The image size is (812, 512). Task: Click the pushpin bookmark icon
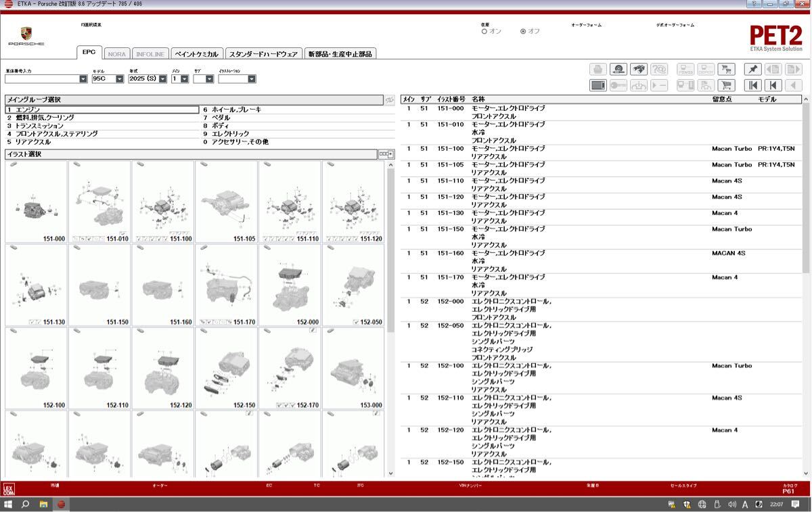point(752,70)
